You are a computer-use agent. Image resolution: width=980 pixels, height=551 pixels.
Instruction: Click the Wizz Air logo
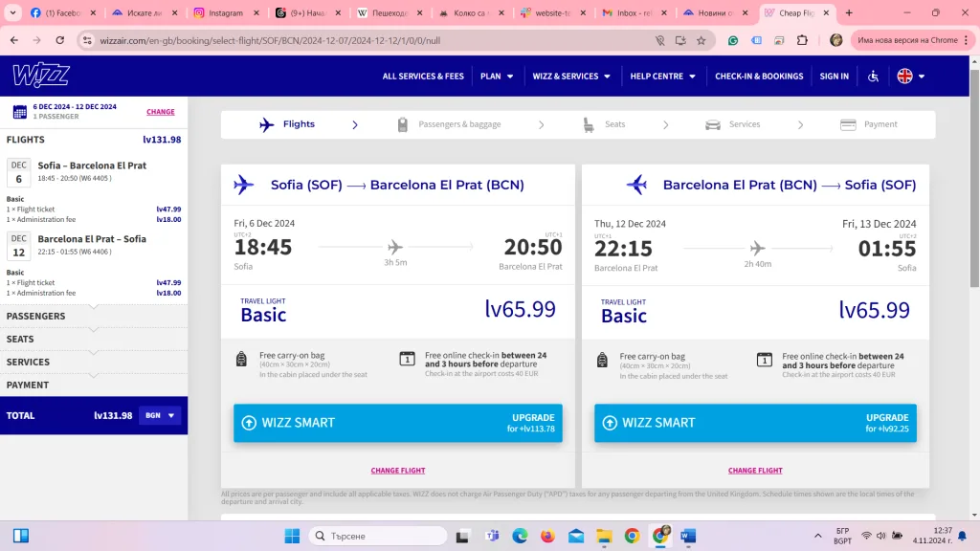click(x=41, y=75)
